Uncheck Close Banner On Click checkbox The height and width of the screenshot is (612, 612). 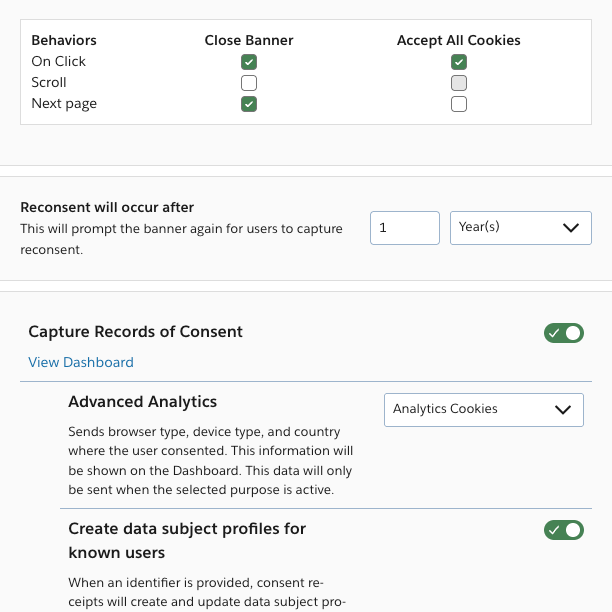click(249, 62)
